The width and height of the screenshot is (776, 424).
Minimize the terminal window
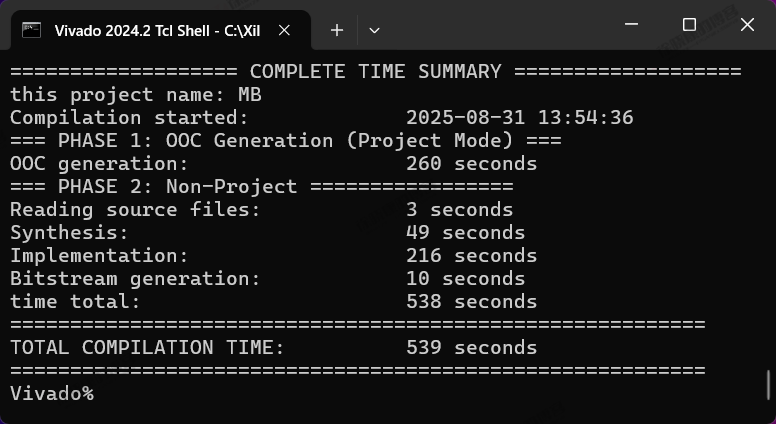[x=631, y=24]
